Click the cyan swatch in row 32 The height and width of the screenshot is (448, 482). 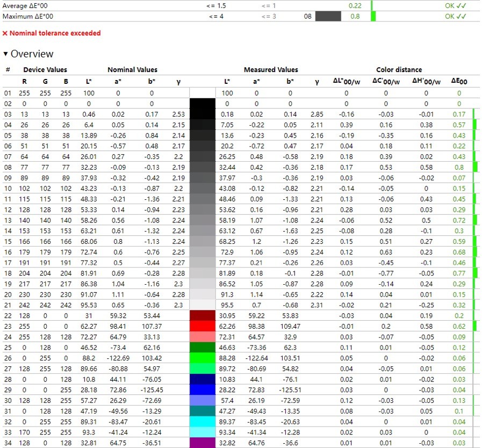pos(203,422)
